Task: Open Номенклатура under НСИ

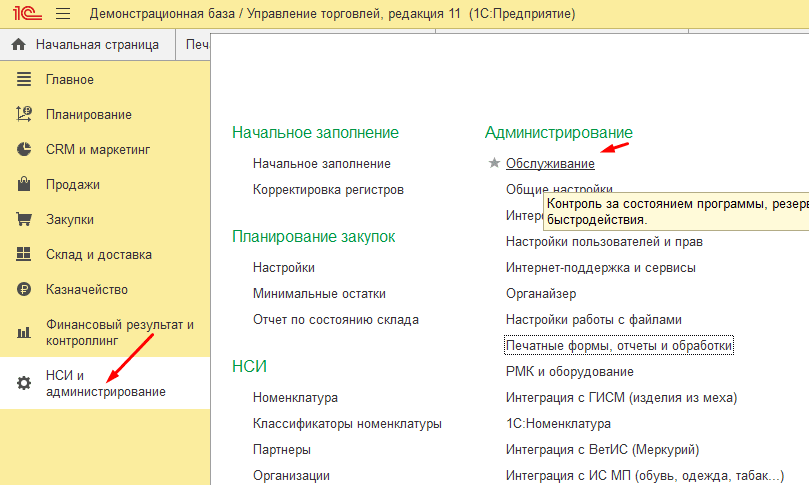Action: (x=295, y=398)
